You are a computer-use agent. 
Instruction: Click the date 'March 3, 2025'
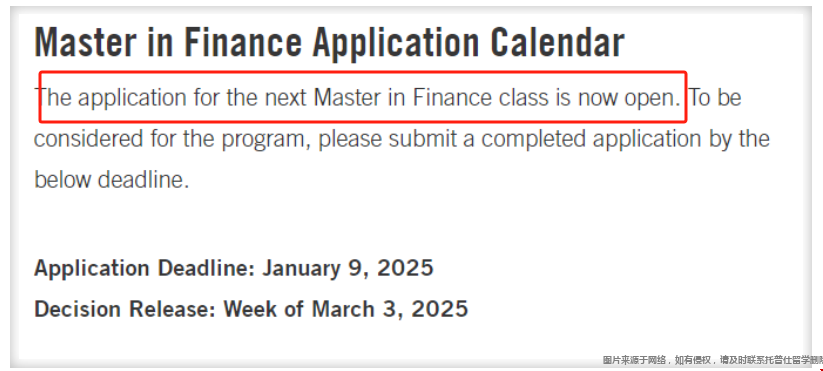[x=390, y=309]
